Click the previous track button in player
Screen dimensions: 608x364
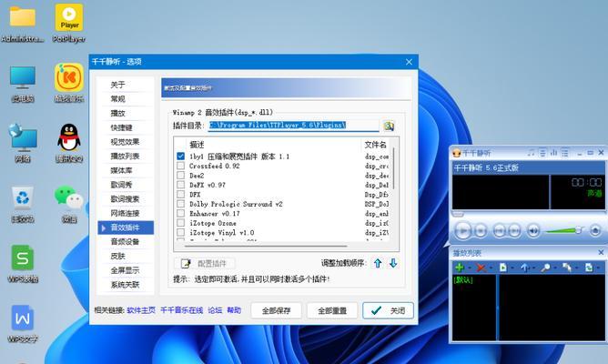tap(499, 231)
